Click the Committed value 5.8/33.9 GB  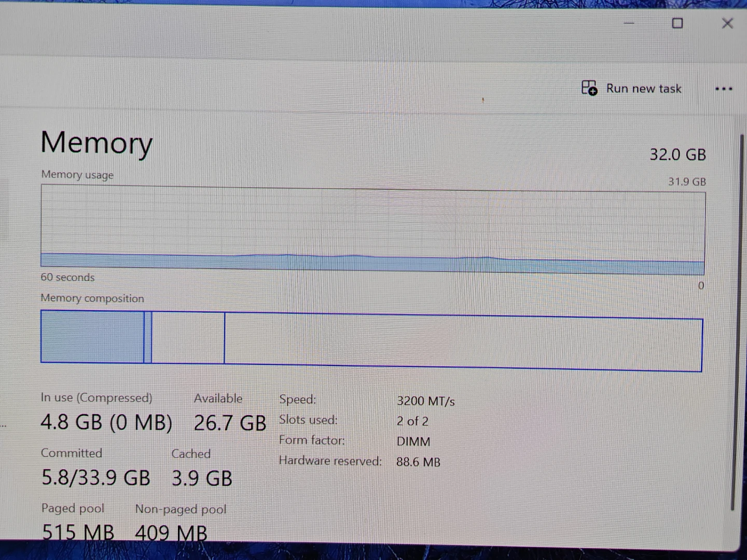pyautogui.click(x=96, y=478)
